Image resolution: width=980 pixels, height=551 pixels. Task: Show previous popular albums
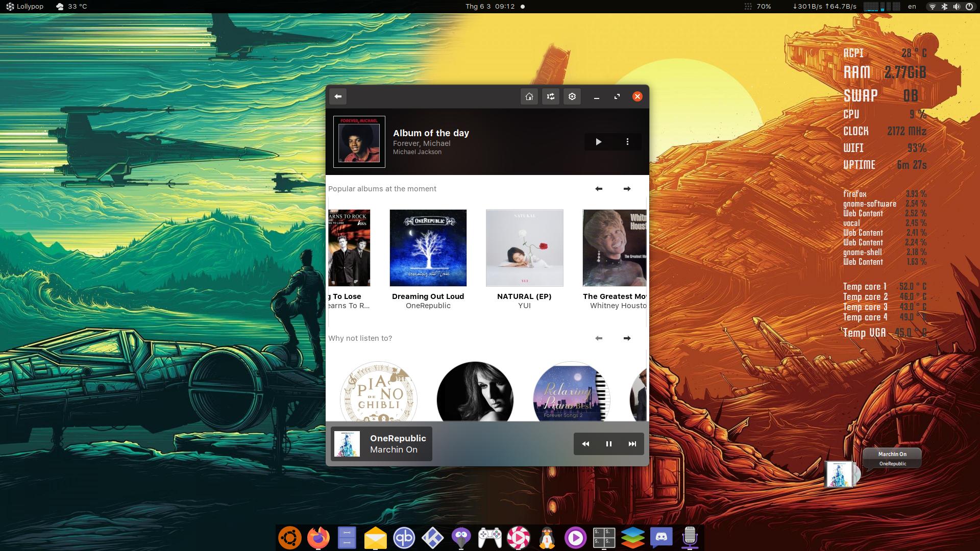[x=599, y=189]
